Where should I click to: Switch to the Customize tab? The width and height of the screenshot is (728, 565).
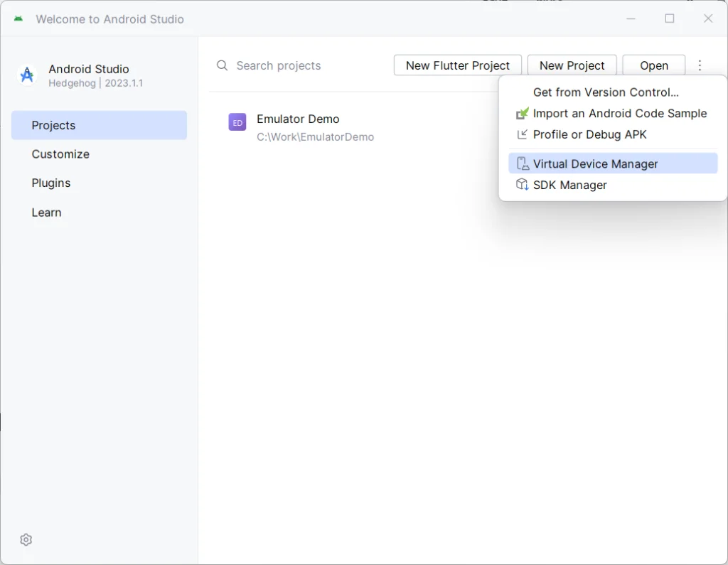click(100, 154)
